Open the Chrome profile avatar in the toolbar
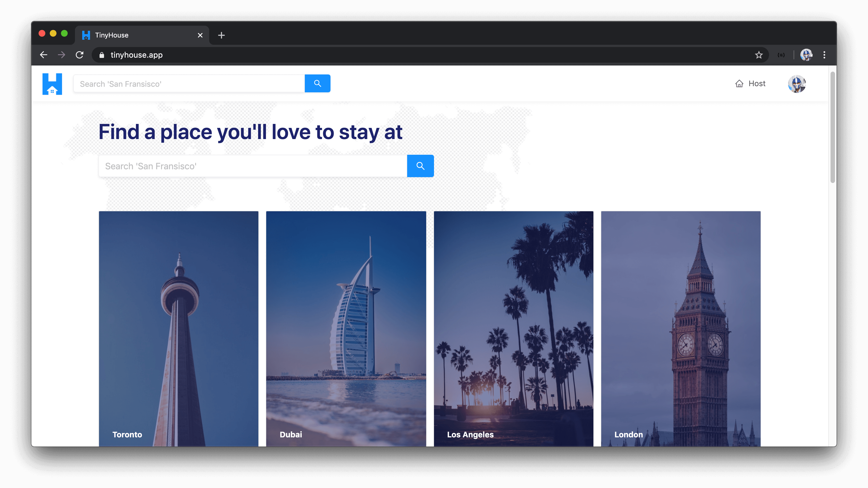This screenshot has width=868, height=488. (806, 55)
